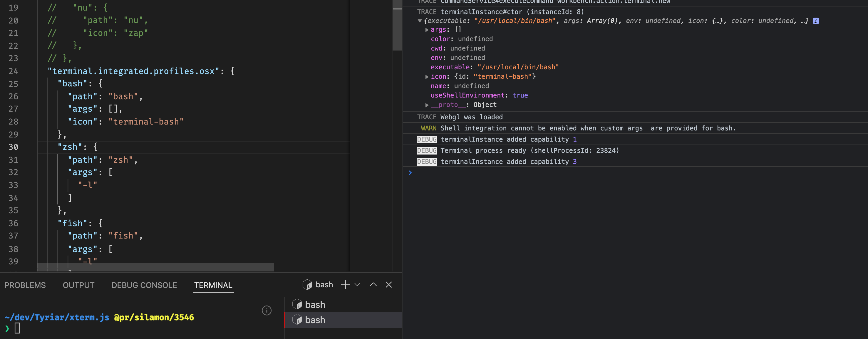Expand the __proto__ Object entry
Screen dimensions: 868x339
426,105
